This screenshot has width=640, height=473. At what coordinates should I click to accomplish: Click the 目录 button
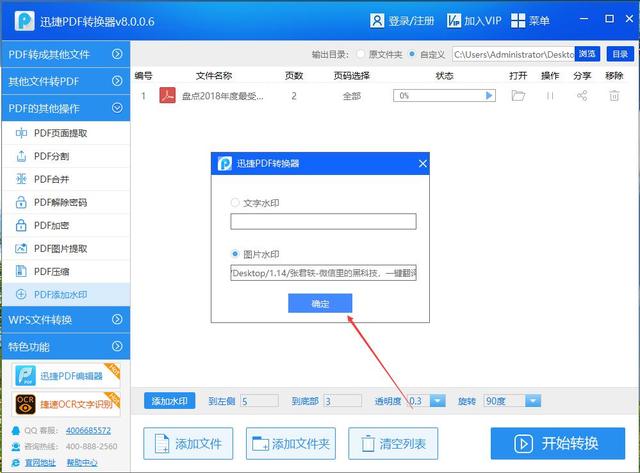point(620,54)
